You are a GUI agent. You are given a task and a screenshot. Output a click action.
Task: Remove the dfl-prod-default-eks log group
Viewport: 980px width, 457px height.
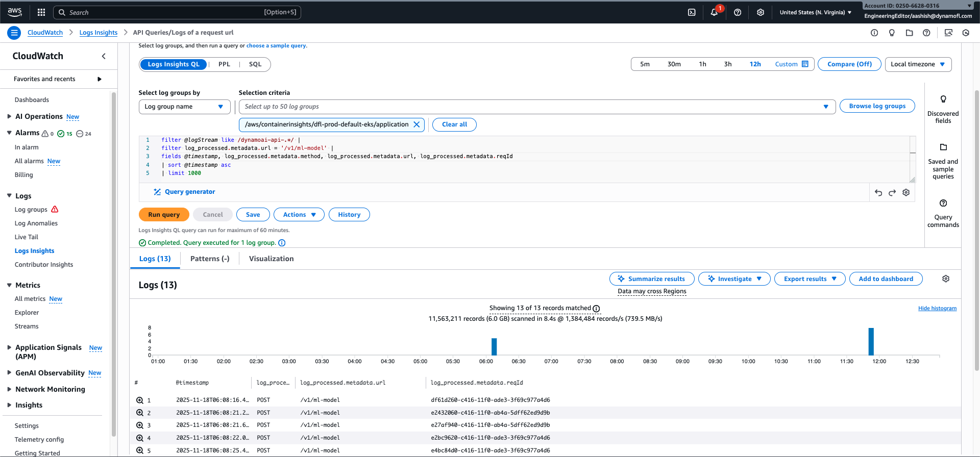click(416, 124)
